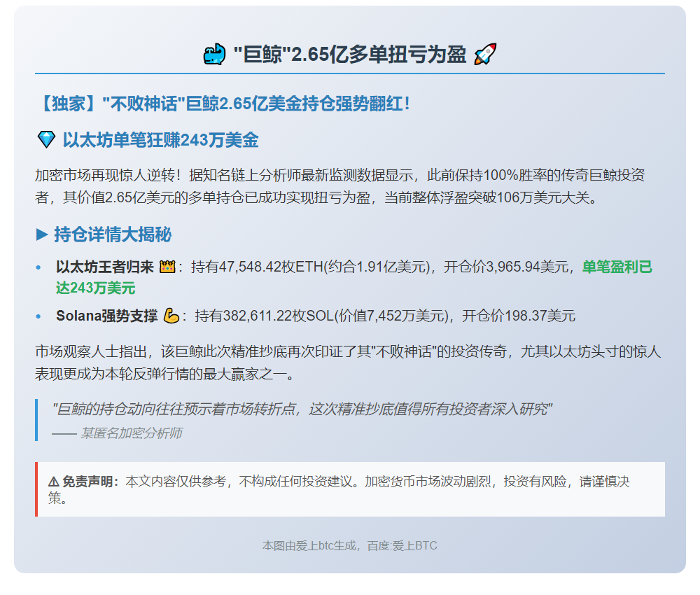Click the bullet point before Solana强势支撑
The height and width of the screenshot is (595, 700).
(x=38, y=316)
